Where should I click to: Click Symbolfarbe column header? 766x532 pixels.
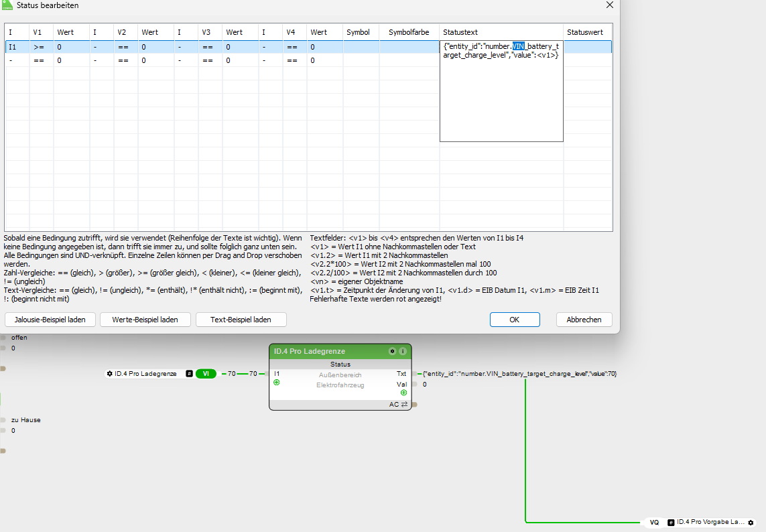409,32
